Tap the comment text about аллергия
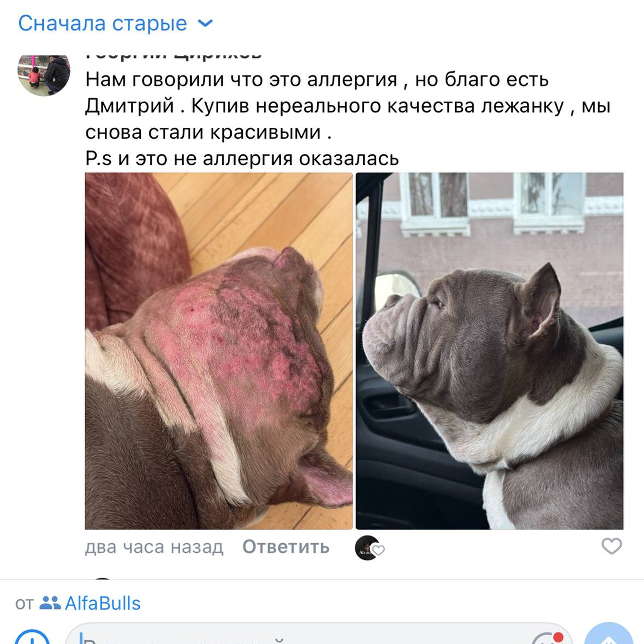 [347, 119]
